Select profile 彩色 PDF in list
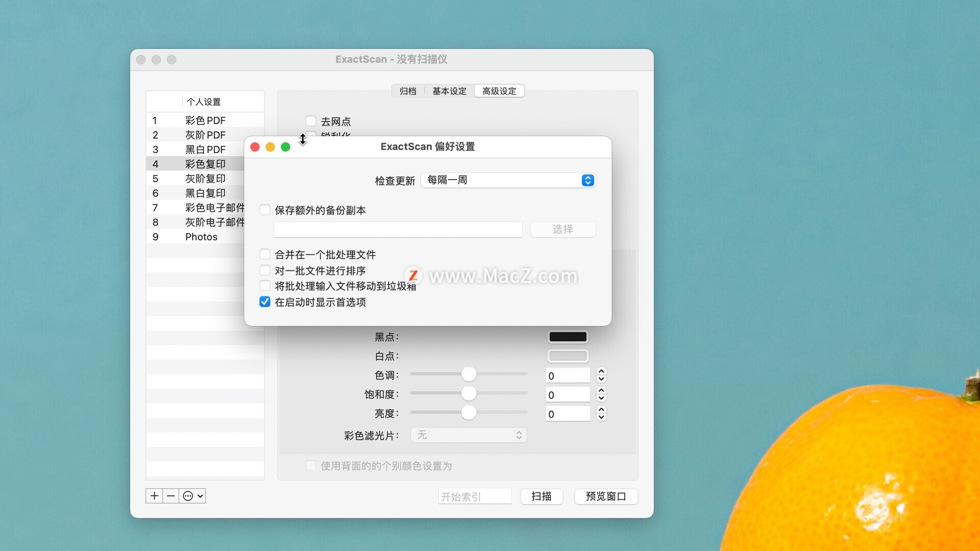The width and height of the screenshot is (980, 551). coord(205,120)
